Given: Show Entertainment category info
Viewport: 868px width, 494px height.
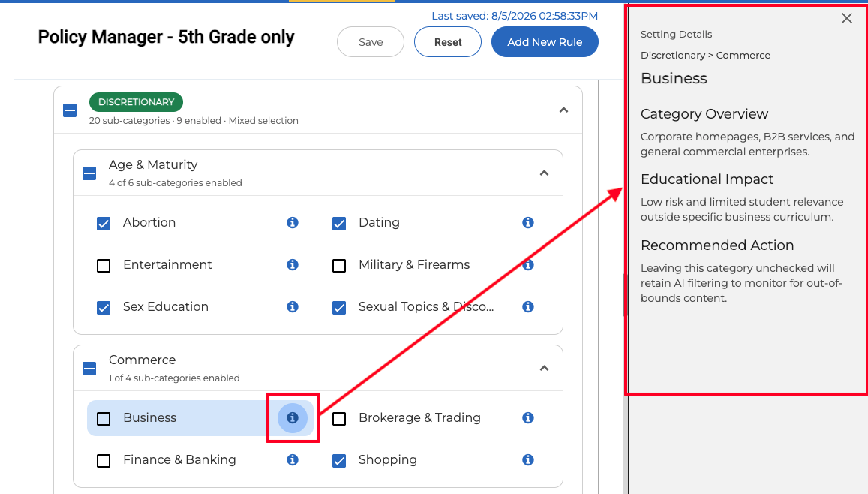Looking at the screenshot, I should (x=293, y=265).
